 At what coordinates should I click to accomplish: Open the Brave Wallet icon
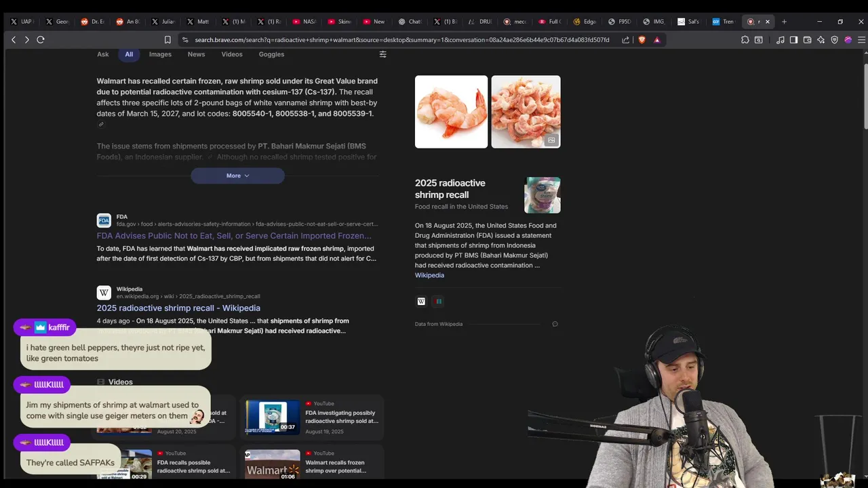[807, 40]
